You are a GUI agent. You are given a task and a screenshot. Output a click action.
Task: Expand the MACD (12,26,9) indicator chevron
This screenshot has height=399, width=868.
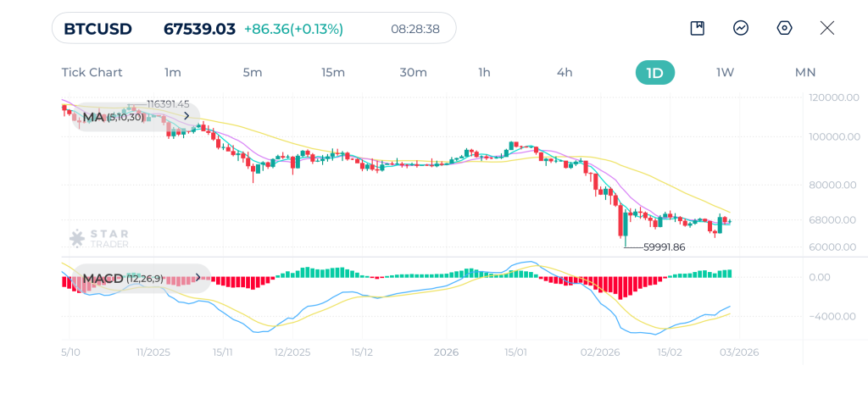[198, 278]
